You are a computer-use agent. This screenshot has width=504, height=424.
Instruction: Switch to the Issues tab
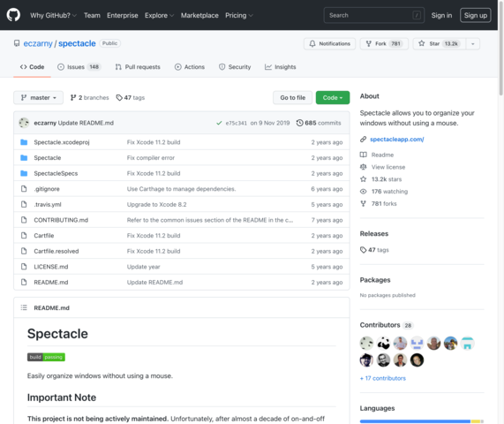(79, 67)
